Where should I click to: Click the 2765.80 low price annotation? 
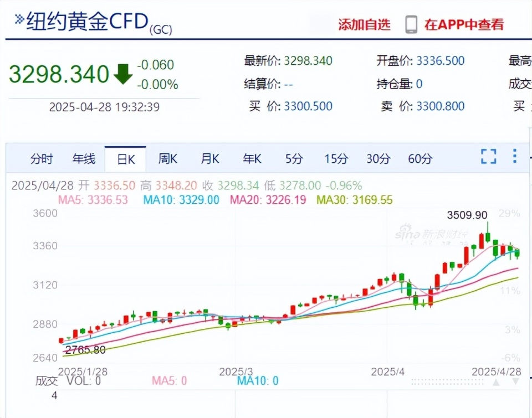pos(85,349)
